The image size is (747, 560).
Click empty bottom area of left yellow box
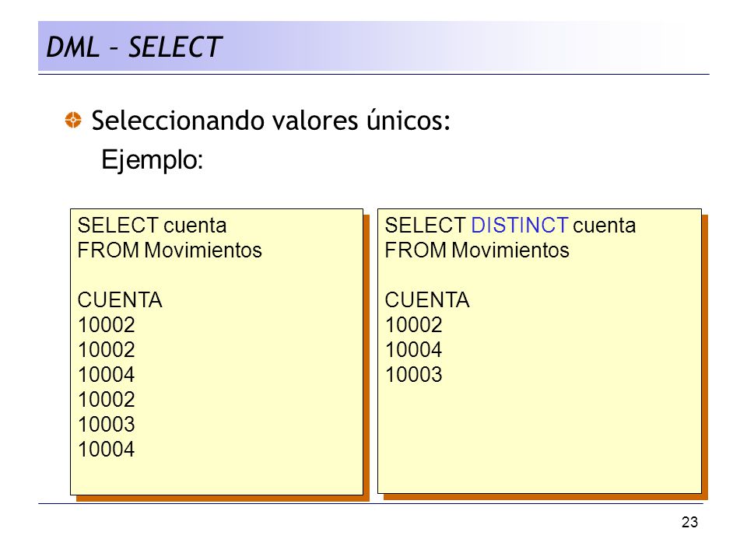click(x=217, y=478)
